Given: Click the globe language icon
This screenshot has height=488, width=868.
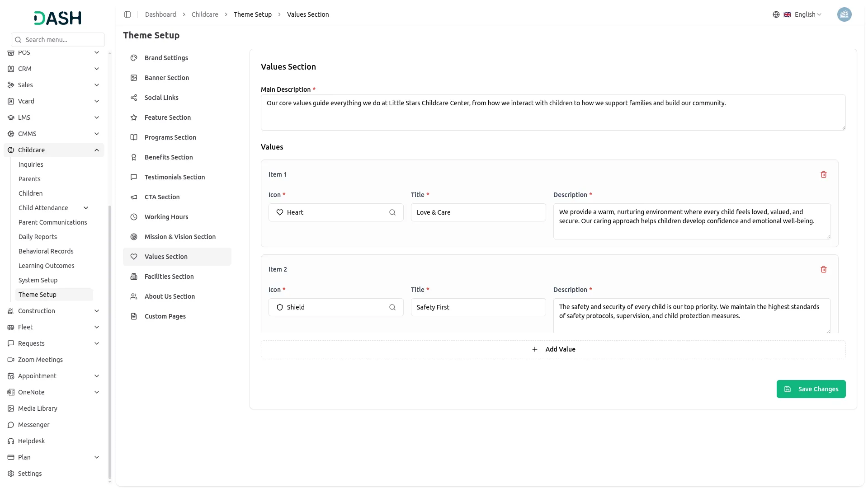Looking at the screenshot, I should click(x=776, y=14).
